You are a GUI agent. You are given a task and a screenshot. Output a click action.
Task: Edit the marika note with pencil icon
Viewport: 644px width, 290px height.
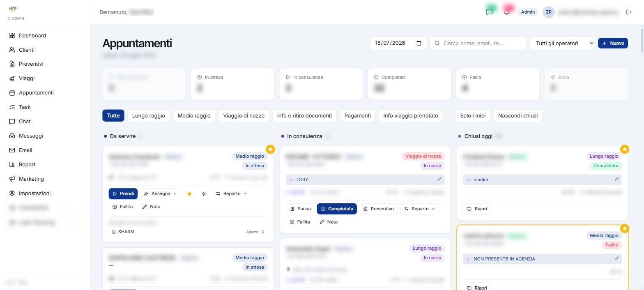click(x=616, y=179)
